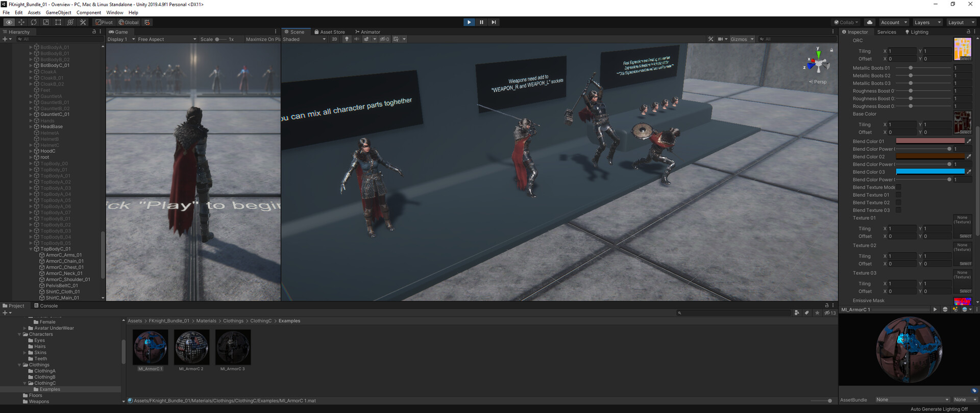Open the Display 1 dropdown
The width and height of the screenshot is (980, 413).
click(x=121, y=39)
